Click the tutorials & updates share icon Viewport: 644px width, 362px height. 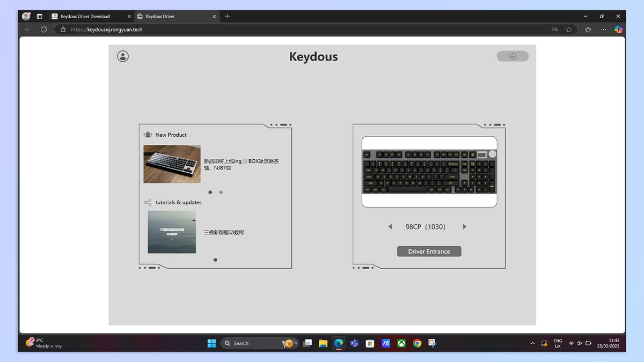148,202
